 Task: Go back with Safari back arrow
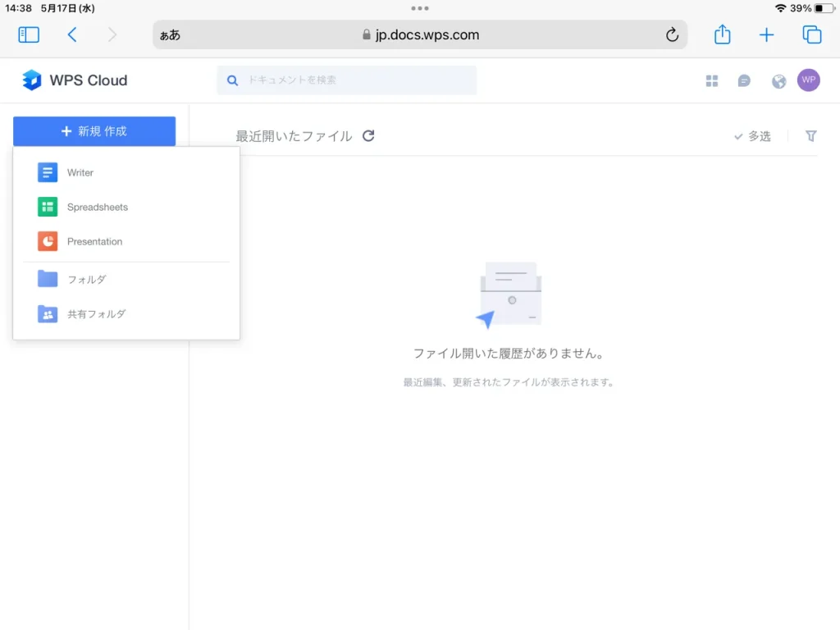(x=72, y=34)
